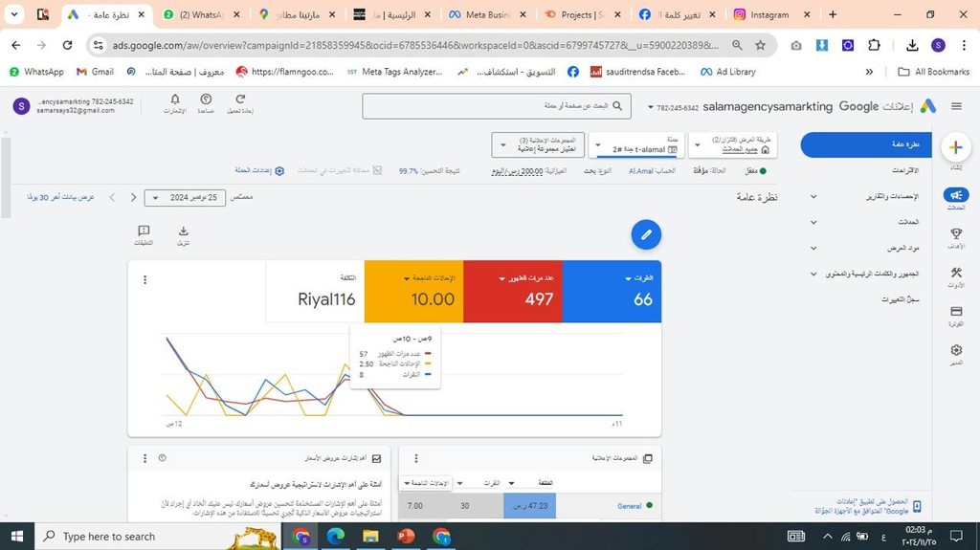Screen dimensions: 980x550
Task: Open Chrome extensions puzzle icon
Action: [x=874, y=45]
